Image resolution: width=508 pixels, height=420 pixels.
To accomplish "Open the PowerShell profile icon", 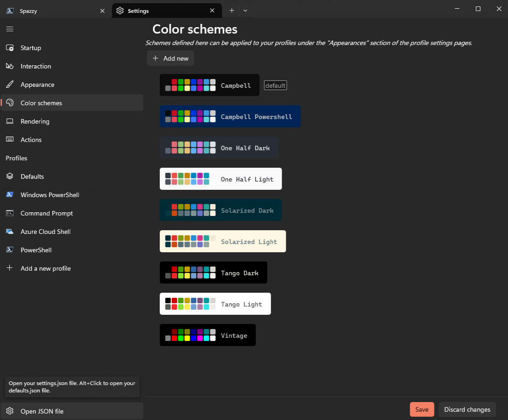I will (x=10, y=250).
